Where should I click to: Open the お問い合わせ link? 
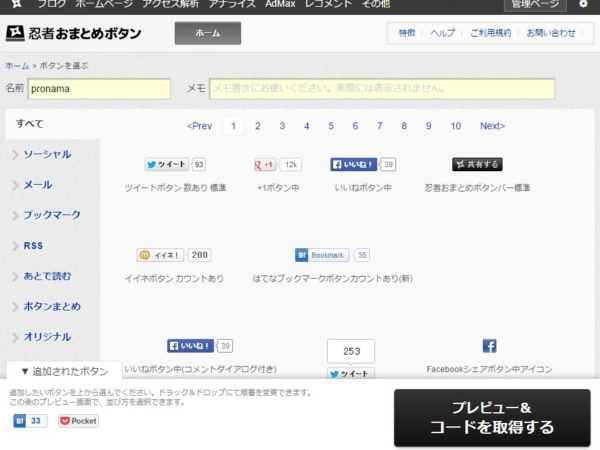[551, 33]
